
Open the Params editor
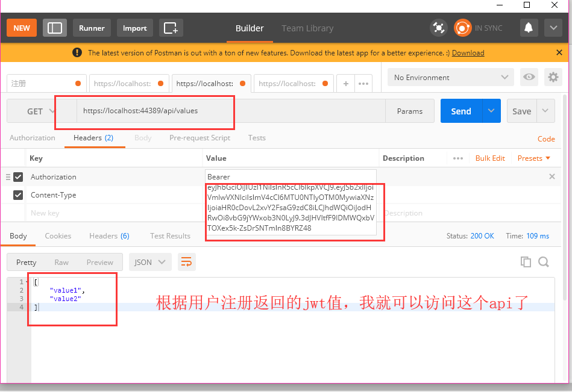(x=410, y=111)
